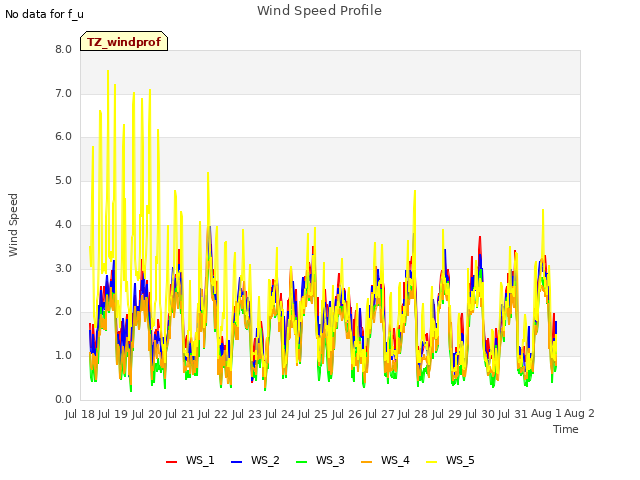
Task: Click the Jul 18 x-axis date label
Action: coord(80,414)
